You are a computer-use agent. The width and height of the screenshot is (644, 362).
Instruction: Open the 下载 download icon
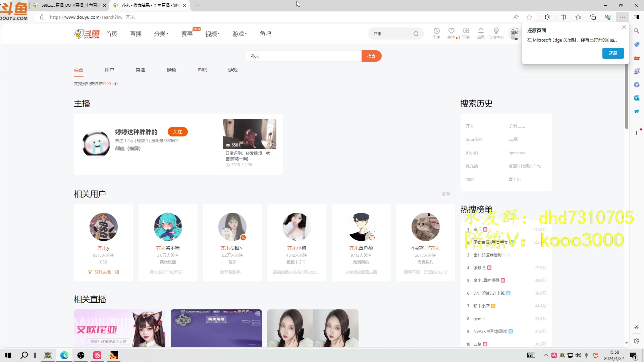click(466, 33)
